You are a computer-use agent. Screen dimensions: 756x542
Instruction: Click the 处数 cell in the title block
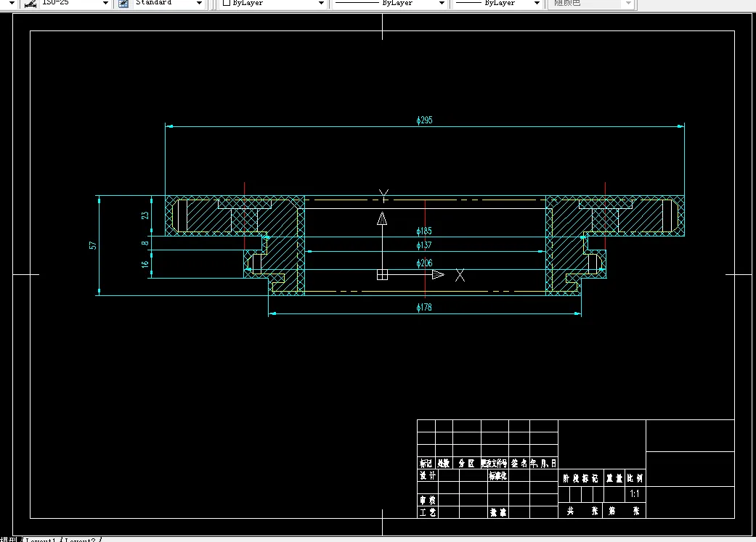[444, 463]
